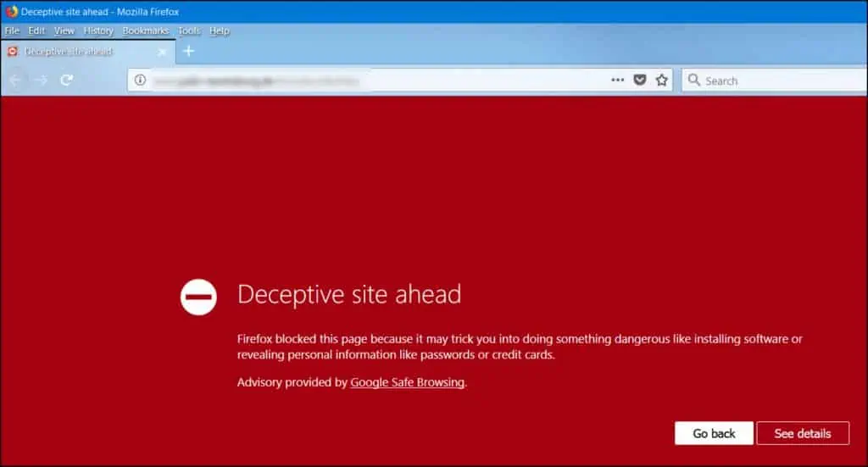The height and width of the screenshot is (467, 868).
Task: Open a new tab with plus button
Action: 189,51
